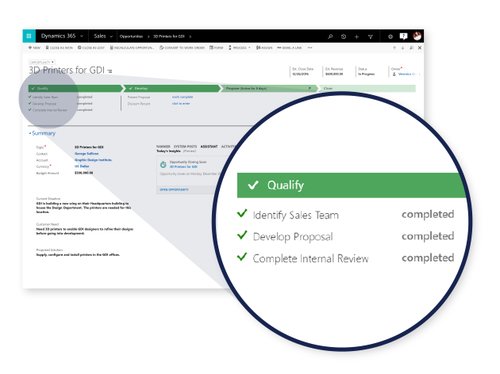Click the Budget Amount value
The width and height of the screenshot is (500, 374).
click(84, 173)
